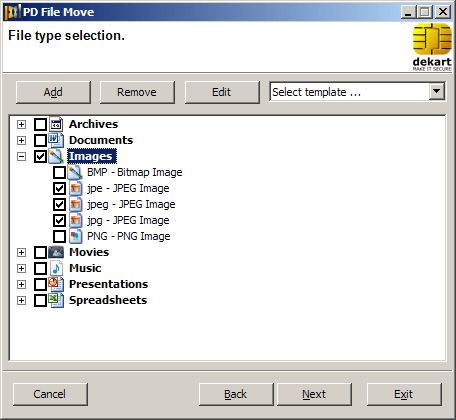Click the Remove button
Viewport: 456px width, 420px height.
click(x=137, y=92)
